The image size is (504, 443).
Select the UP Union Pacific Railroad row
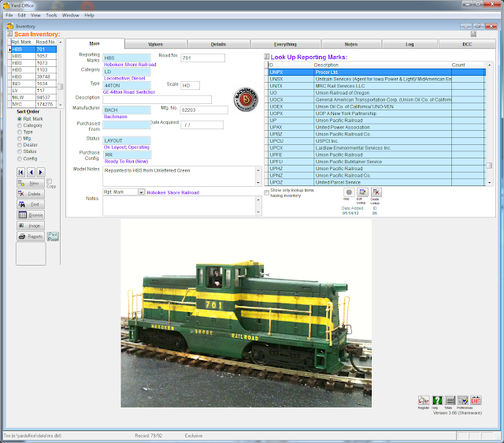point(376,121)
